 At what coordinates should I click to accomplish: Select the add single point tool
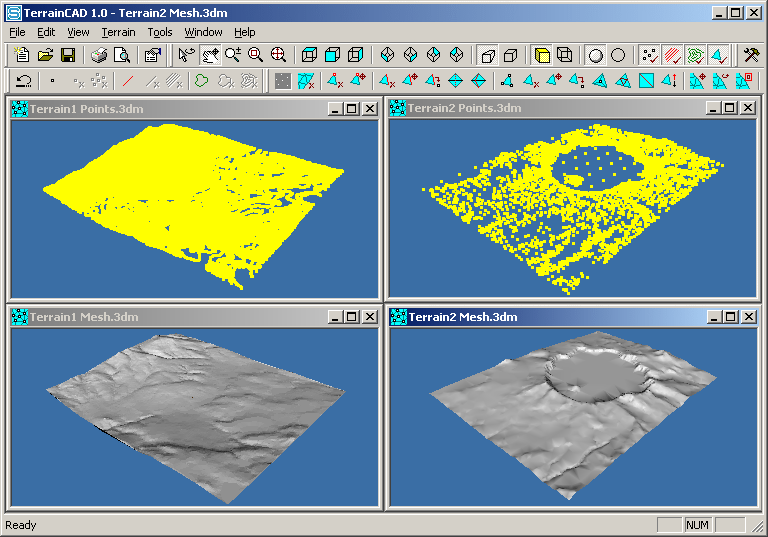point(52,80)
